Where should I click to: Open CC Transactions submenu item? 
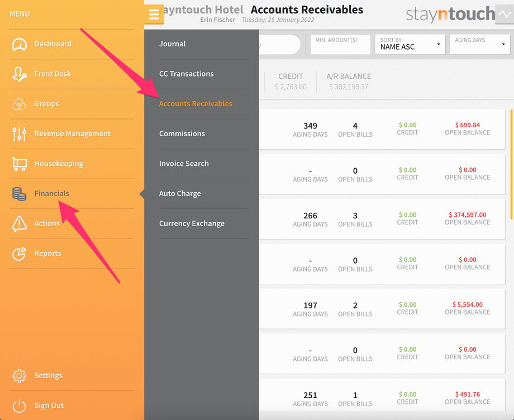click(x=186, y=74)
